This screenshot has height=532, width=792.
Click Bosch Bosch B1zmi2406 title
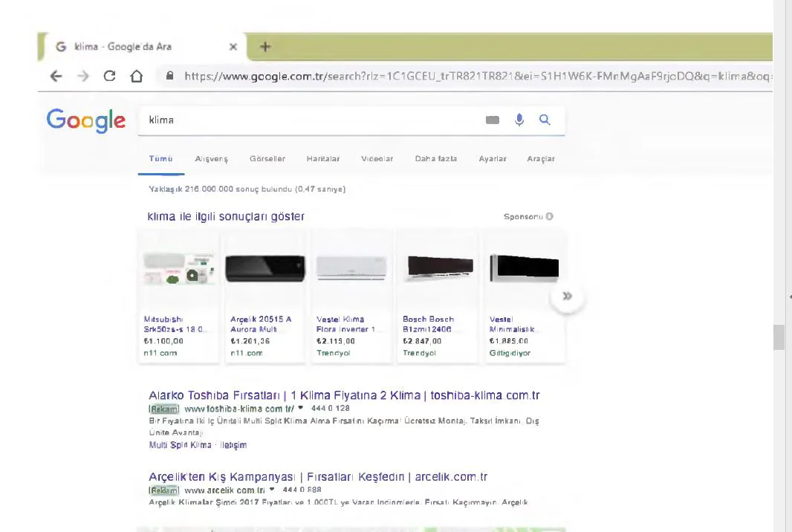[428, 325]
